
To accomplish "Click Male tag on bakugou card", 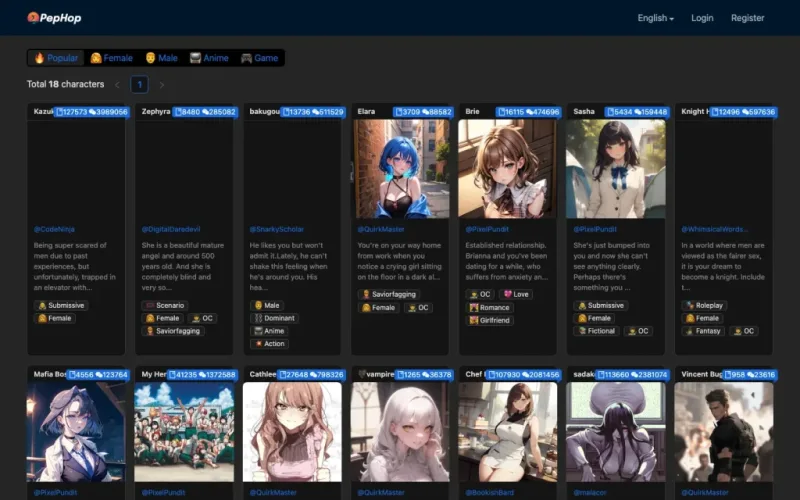I will coord(267,306).
